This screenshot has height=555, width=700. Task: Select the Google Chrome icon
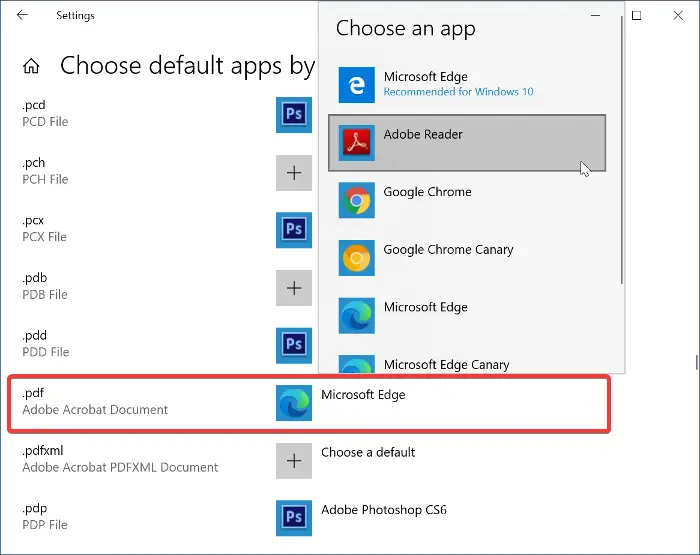pos(356,200)
